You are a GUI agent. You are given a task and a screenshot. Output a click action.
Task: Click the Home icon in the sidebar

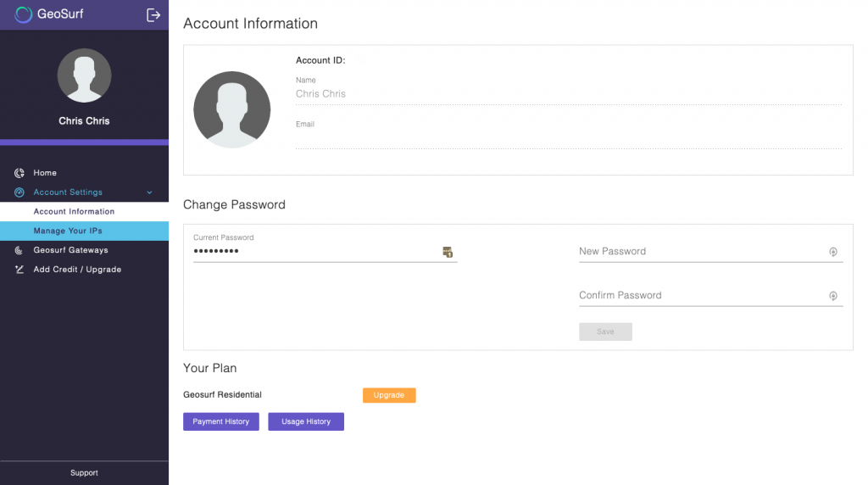(19, 173)
